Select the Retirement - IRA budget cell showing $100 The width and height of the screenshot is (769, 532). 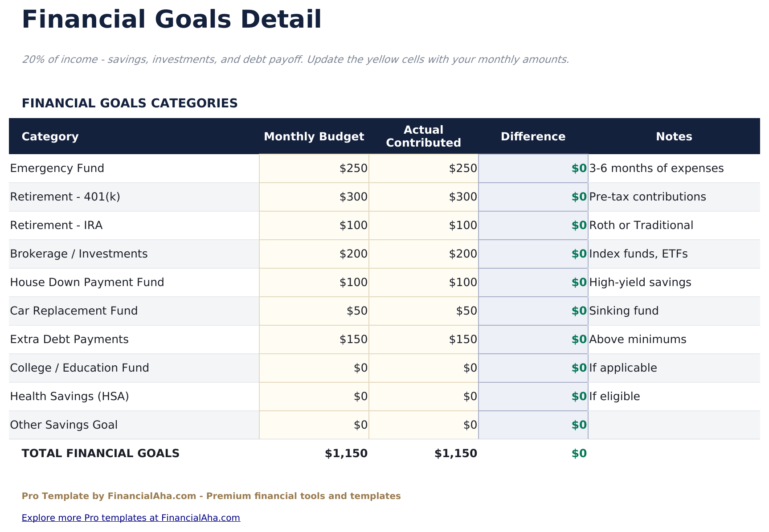tap(314, 225)
